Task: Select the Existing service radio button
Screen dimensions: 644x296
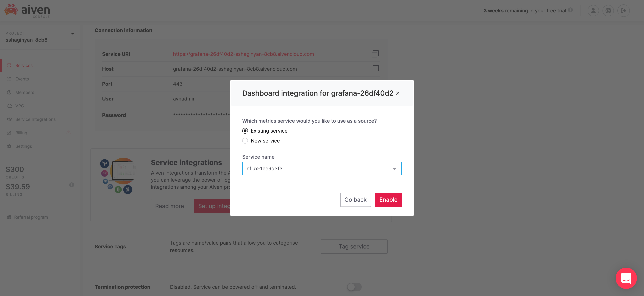Action: [x=245, y=131]
